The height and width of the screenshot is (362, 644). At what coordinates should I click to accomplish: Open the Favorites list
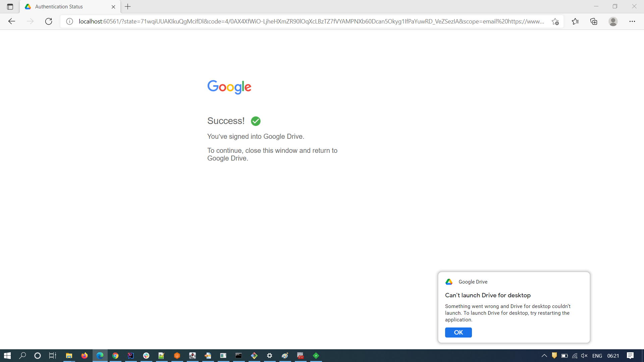(x=575, y=21)
